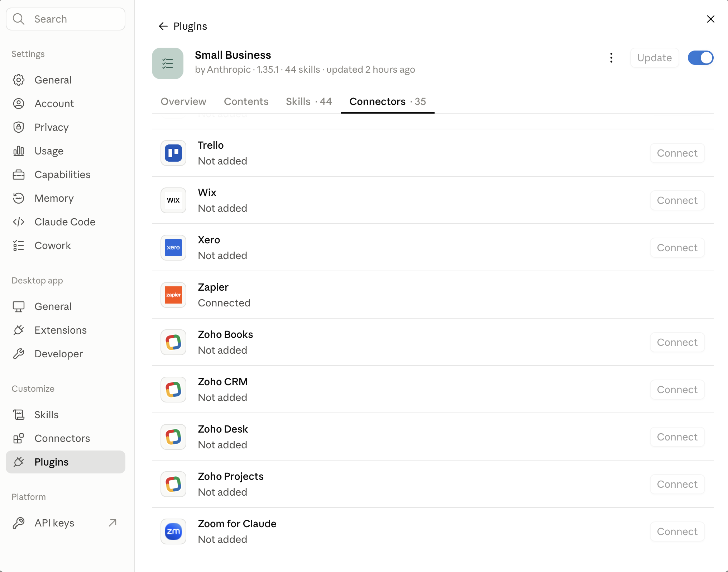
Task: Click the Zoho Projects logo icon
Action: coord(173,484)
